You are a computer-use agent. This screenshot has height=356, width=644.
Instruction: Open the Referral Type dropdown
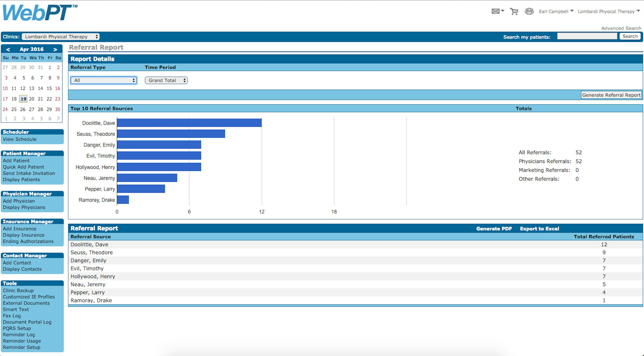(104, 80)
